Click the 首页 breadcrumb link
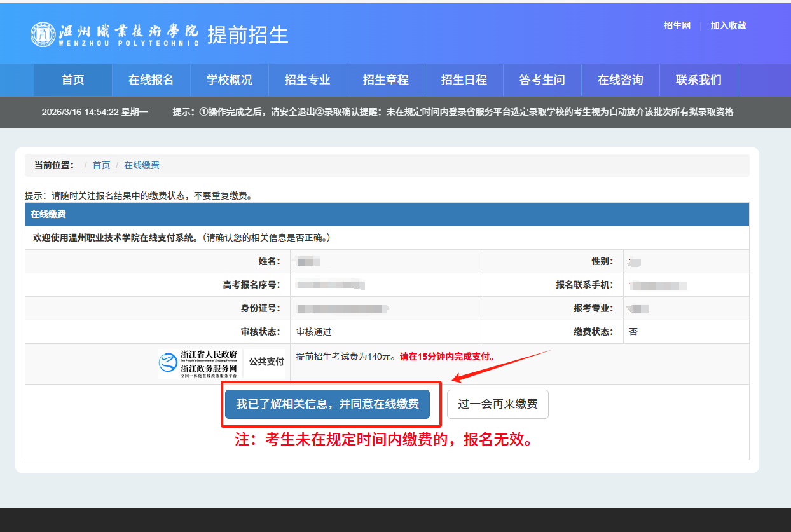The height and width of the screenshot is (532, 791). click(101, 165)
